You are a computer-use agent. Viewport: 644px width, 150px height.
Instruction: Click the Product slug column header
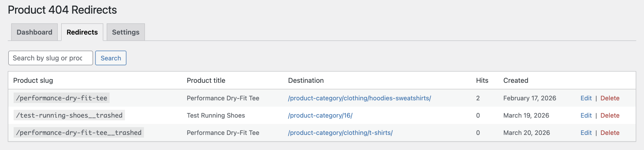[33, 81]
